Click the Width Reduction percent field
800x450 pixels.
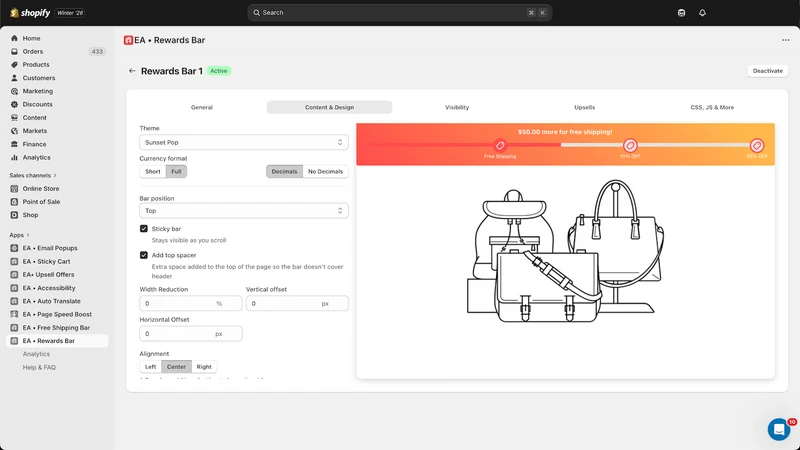190,304
